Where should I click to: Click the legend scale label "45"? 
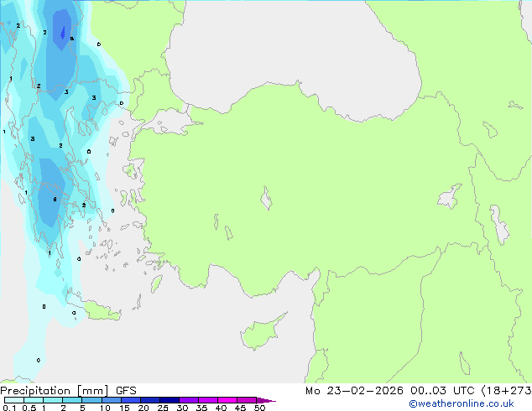pos(240,408)
